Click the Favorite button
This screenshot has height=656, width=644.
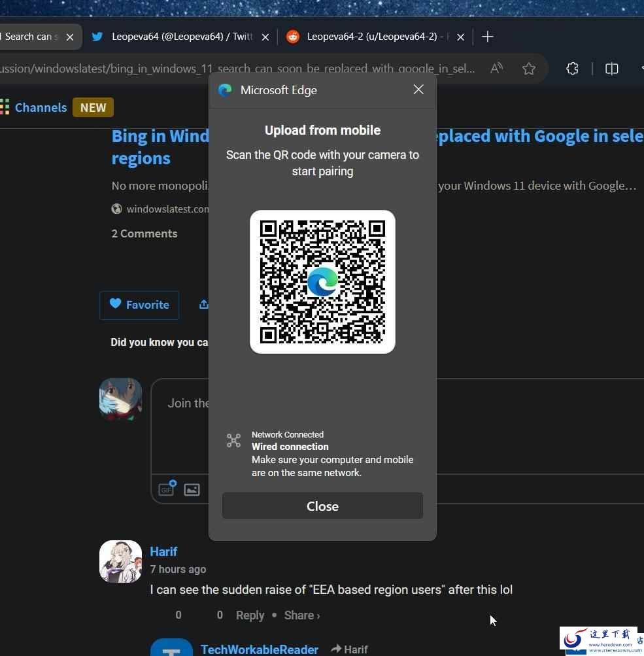pos(139,305)
